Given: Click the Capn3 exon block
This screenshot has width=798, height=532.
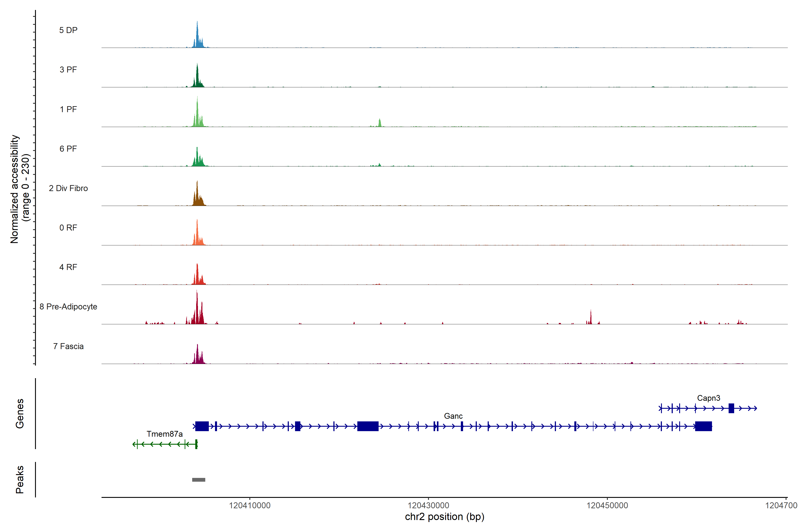Looking at the screenshot, I should (731, 408).
